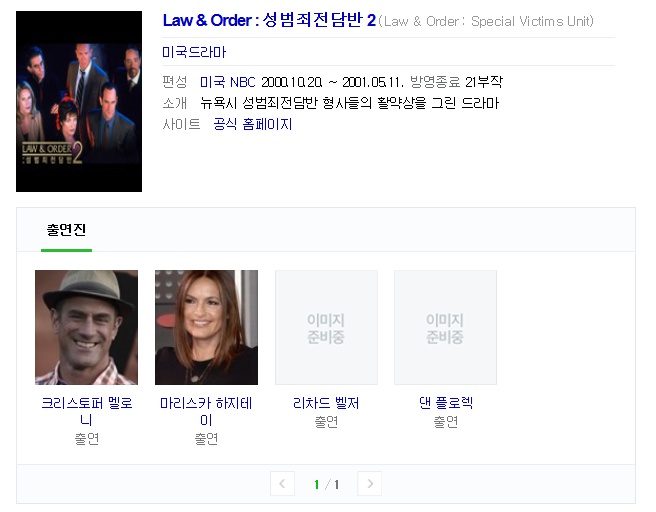Click 리차드 벨저 placeholder image
The image size is (656, 512).
pos(326,327)
